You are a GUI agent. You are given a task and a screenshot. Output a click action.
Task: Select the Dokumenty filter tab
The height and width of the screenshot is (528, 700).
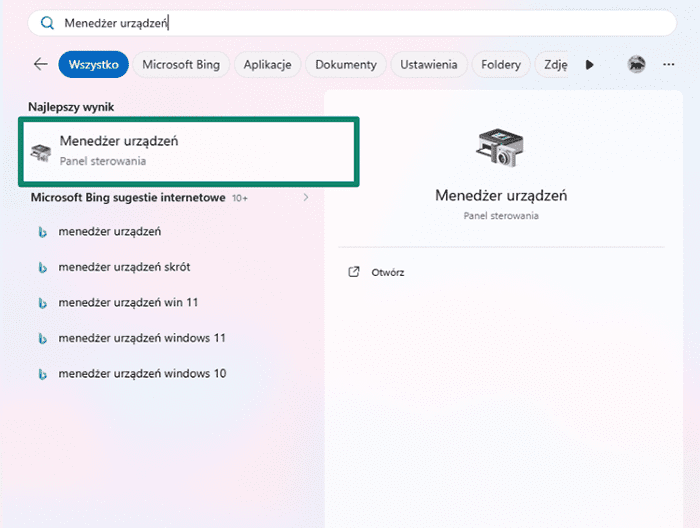346,64
